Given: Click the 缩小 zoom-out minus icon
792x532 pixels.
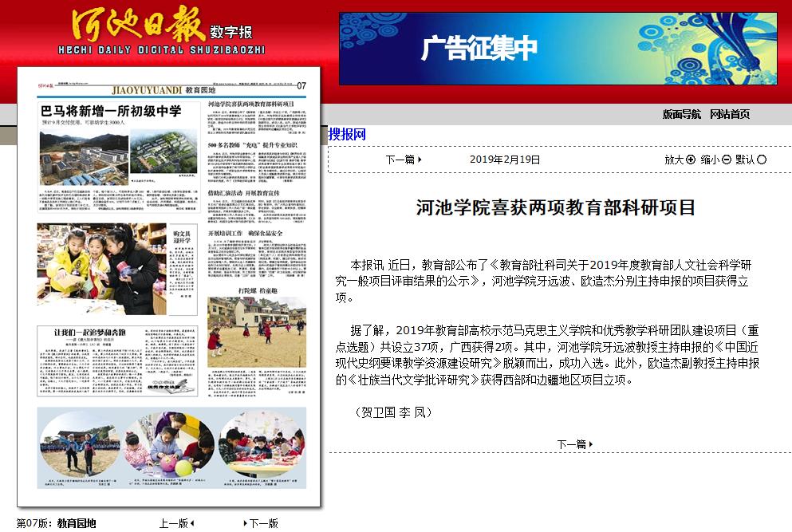Looking at the screenshot, I should tap(726, 160).
